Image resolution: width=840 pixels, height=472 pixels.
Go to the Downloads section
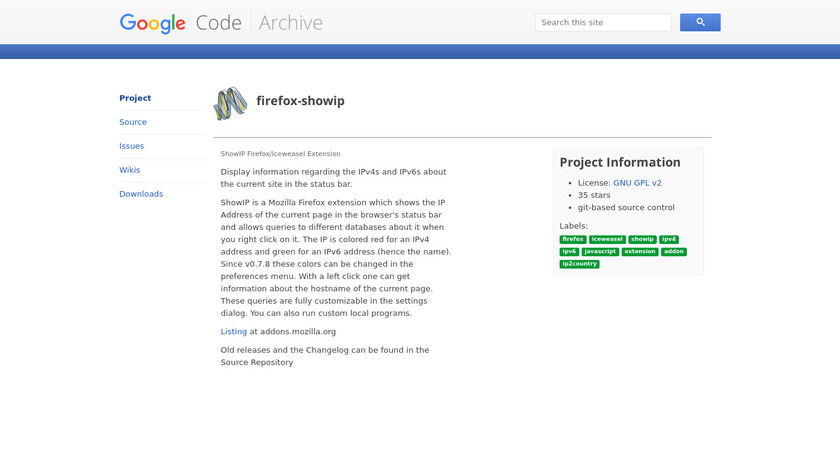[141, 194]
